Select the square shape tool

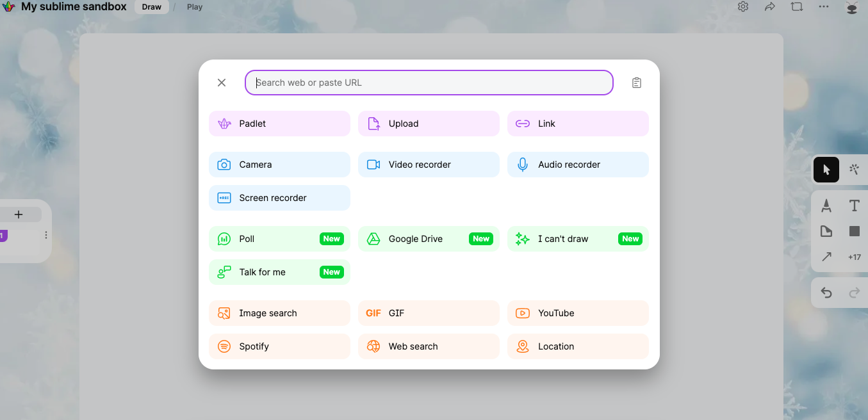pos(854,231)
